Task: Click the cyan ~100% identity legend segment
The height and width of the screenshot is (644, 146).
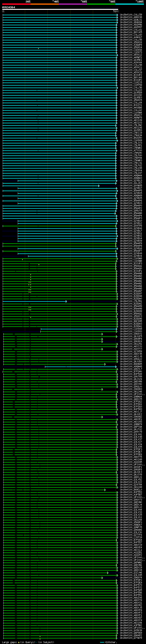Action: pos(130,4)
